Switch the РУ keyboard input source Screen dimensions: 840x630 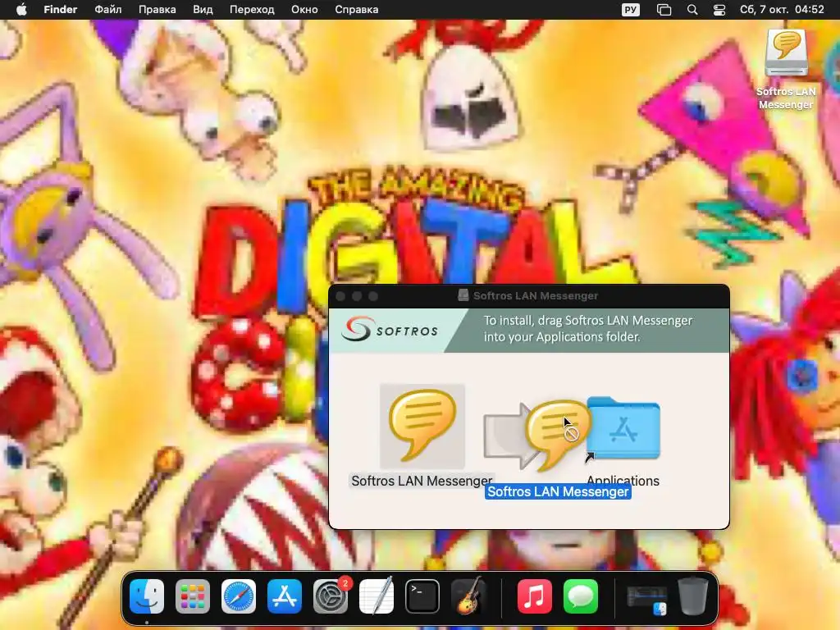[631, 10]
